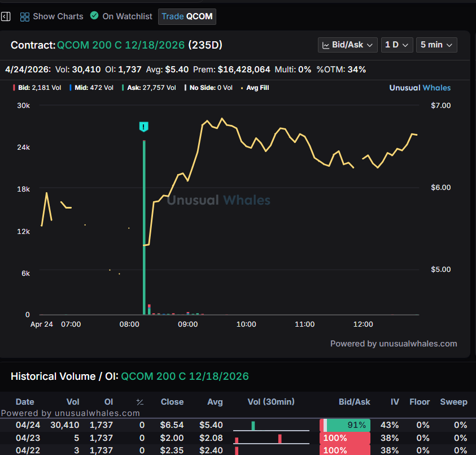Image resolution: width=476 pixels, height=455 pixels.
Task: Click the Historical Volume / OI contract name
Action: (185, 376)
